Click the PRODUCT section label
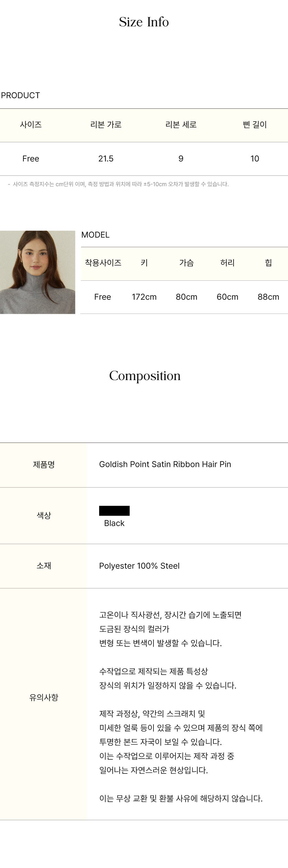 point(20,95)
